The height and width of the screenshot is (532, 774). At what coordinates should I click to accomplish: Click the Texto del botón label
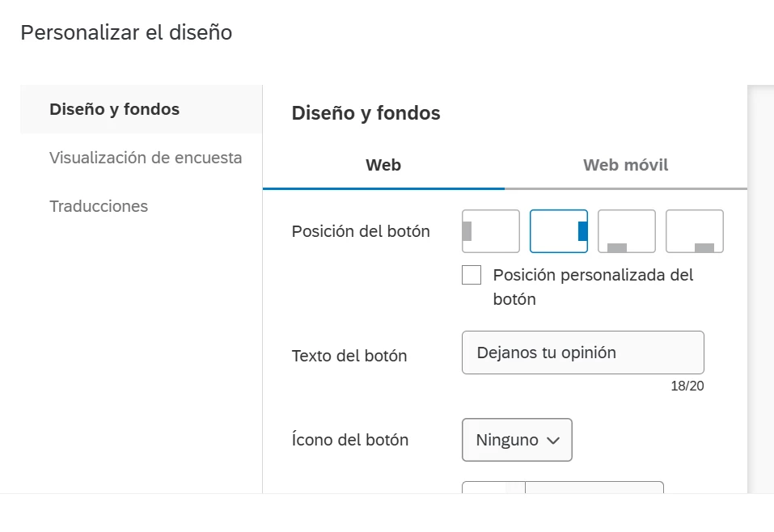pos(349,356)
